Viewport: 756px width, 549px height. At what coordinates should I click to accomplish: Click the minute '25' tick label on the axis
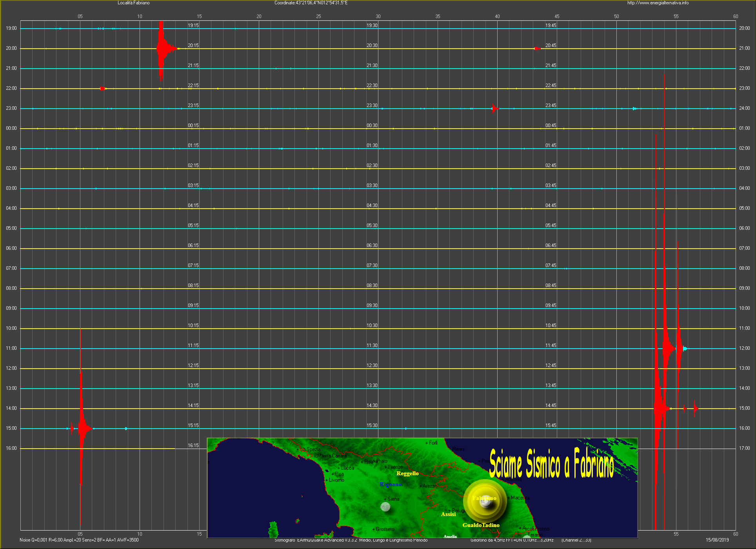coord(318,16)
